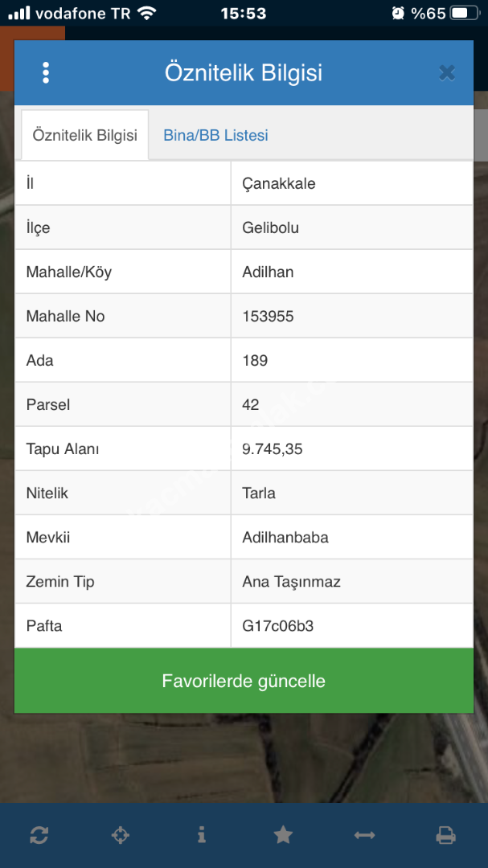
Task: Tap the crosshair locate icon
Action: [120, 836]
